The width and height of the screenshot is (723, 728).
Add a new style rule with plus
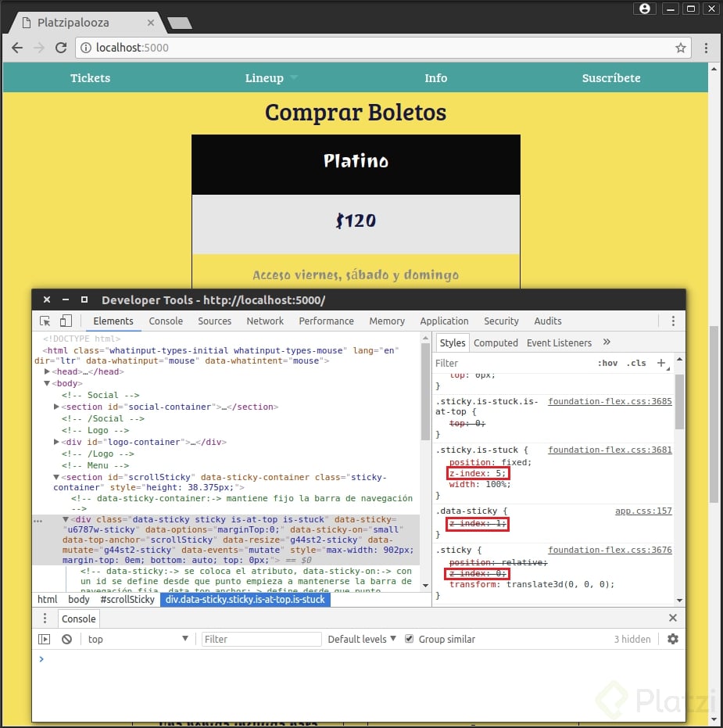(661, 363)
